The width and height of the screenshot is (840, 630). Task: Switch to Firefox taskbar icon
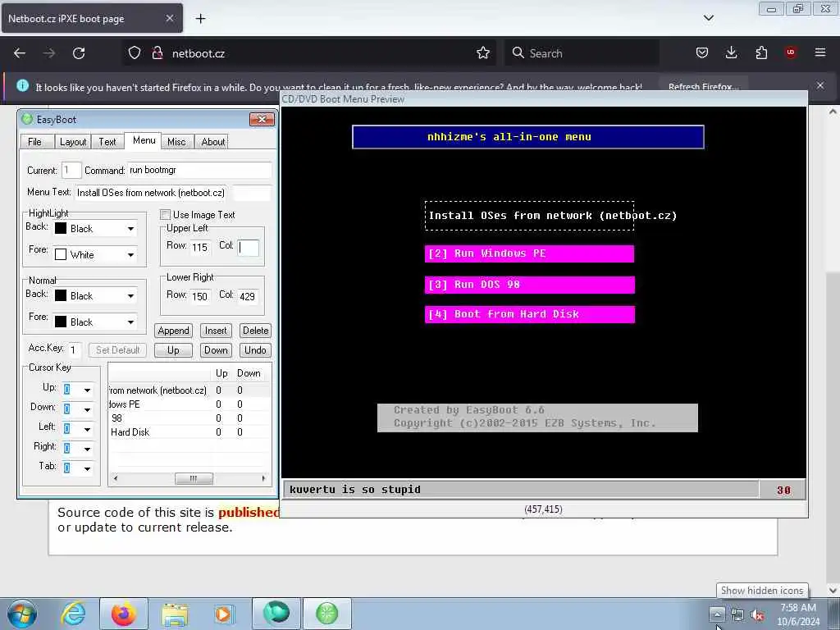click(x=123, y=614)
